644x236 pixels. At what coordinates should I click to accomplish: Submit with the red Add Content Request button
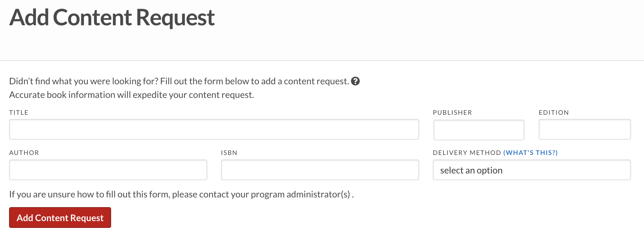pos(60,218)
